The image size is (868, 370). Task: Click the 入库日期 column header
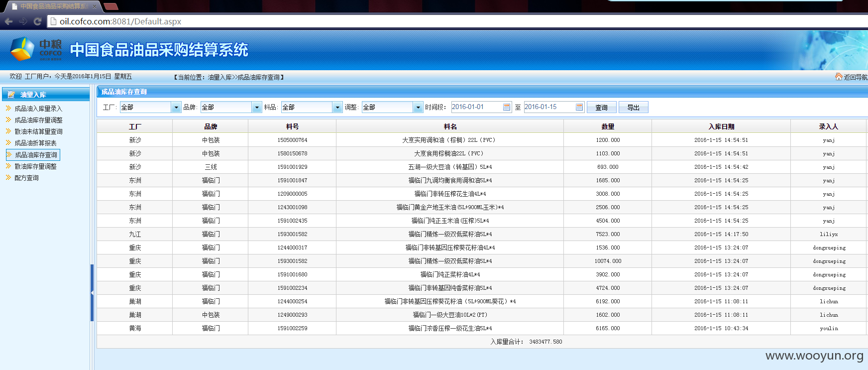click(x=721, y=126)
